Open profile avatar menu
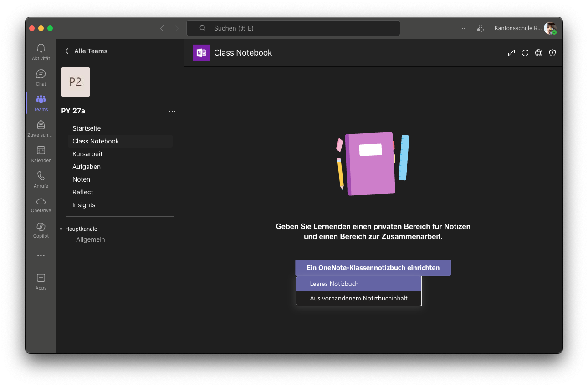 [550, 28]
